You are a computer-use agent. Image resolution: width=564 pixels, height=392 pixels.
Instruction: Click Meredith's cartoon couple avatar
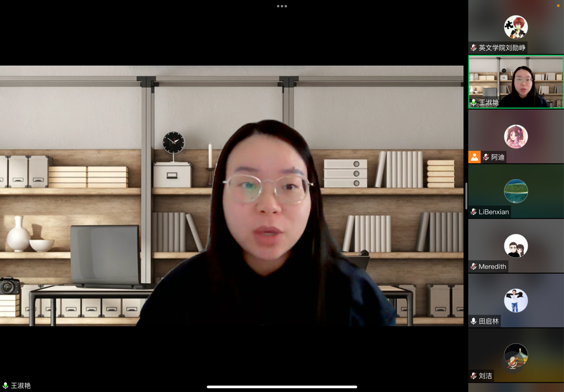(516, 246)
